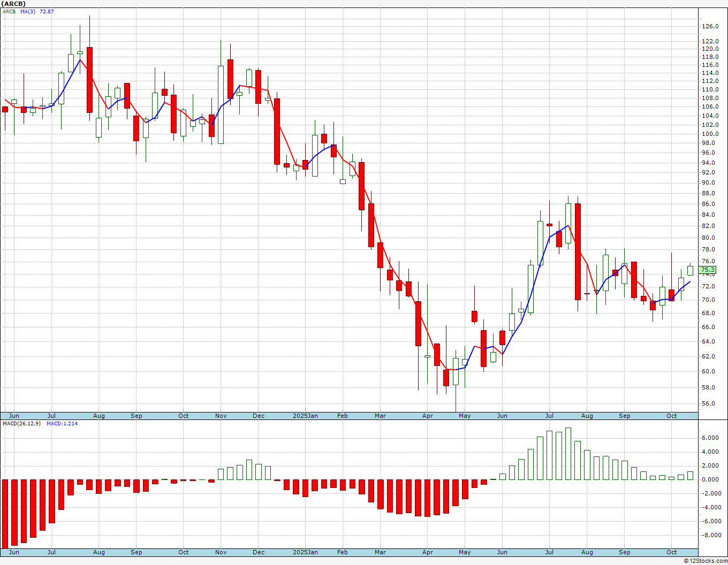Click the 75.3 current price tag

click(708, 270)
